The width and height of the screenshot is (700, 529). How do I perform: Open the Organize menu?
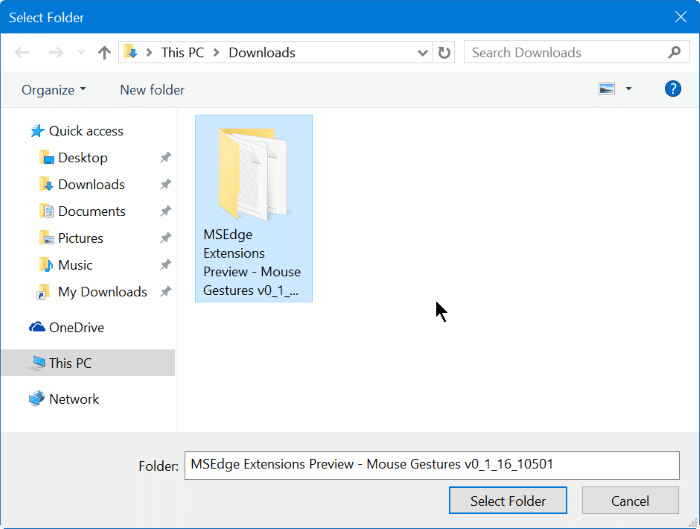[54, 90]
